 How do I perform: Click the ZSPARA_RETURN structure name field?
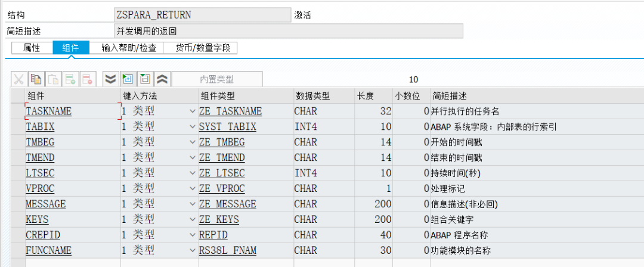click(203, 15)
